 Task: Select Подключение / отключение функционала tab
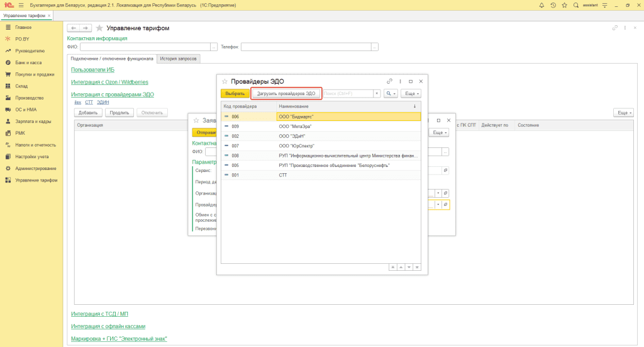click(x=111, y=59)
